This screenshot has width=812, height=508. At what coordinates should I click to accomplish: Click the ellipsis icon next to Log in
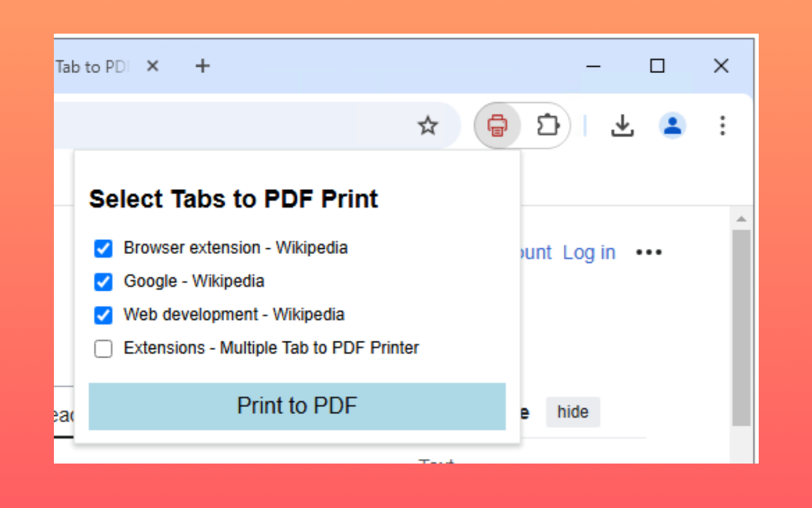648,252
